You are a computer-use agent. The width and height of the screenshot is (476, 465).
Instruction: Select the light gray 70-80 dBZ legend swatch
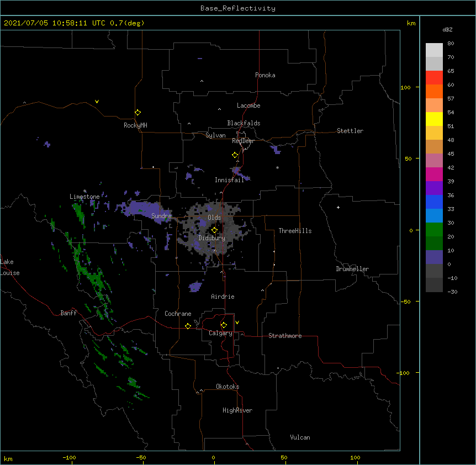434,50
